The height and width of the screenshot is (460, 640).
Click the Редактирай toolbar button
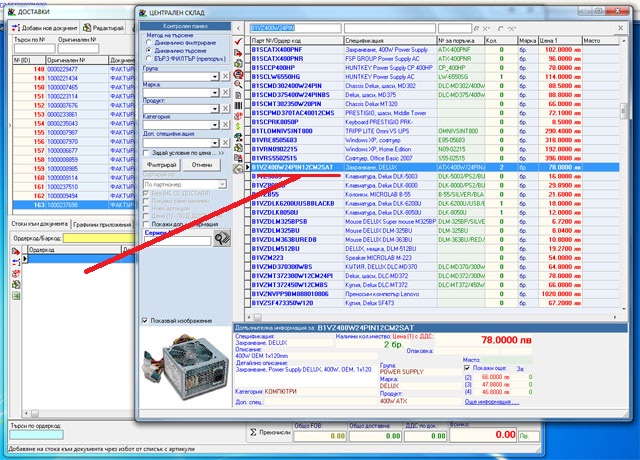[103, 28]
